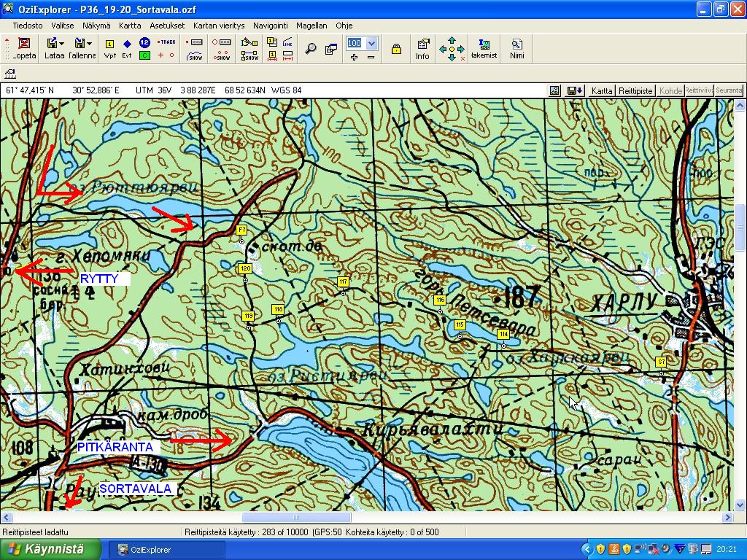The height and width of the screenshot is (560, 747).
Task: Expand the Lataa load dropdown
Action: (62, 44)
